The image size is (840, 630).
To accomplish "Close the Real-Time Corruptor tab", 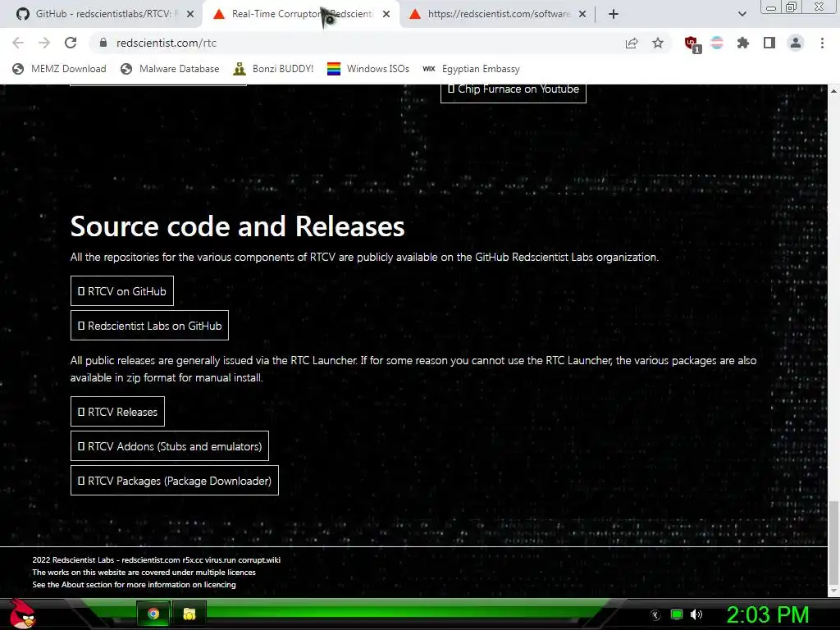I will coord(386,14).
